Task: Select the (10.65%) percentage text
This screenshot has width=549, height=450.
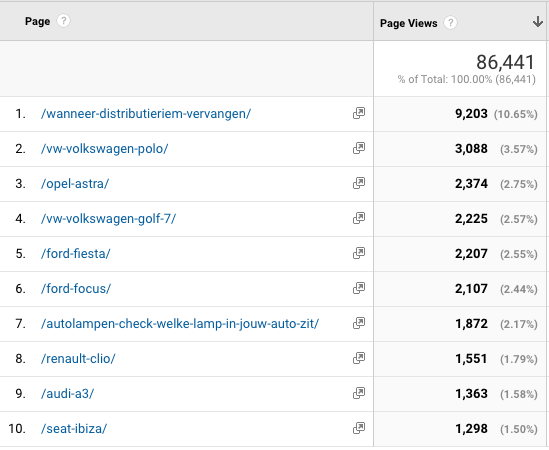Action: (x=515, y=114)
